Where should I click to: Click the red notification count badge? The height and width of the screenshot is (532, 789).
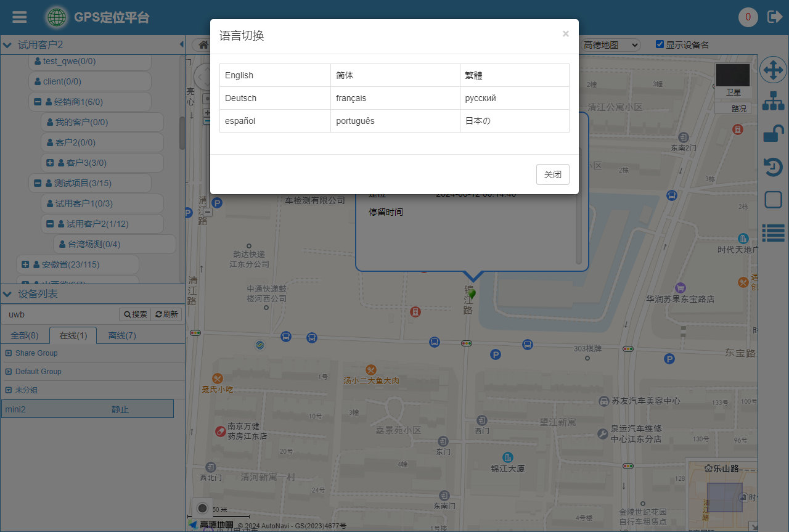[x=748, y=17]
